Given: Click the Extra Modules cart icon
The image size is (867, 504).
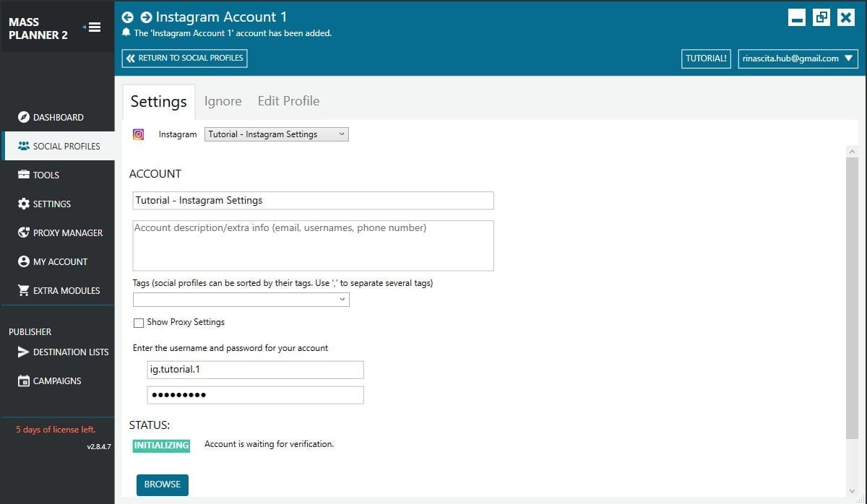Looking at the screenshot, I should coord(23,290).
